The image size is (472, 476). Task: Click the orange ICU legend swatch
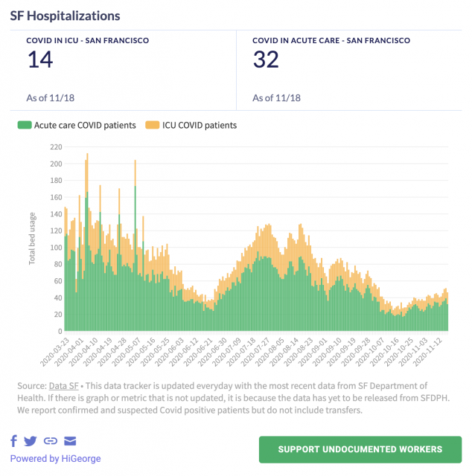[151, 126]
